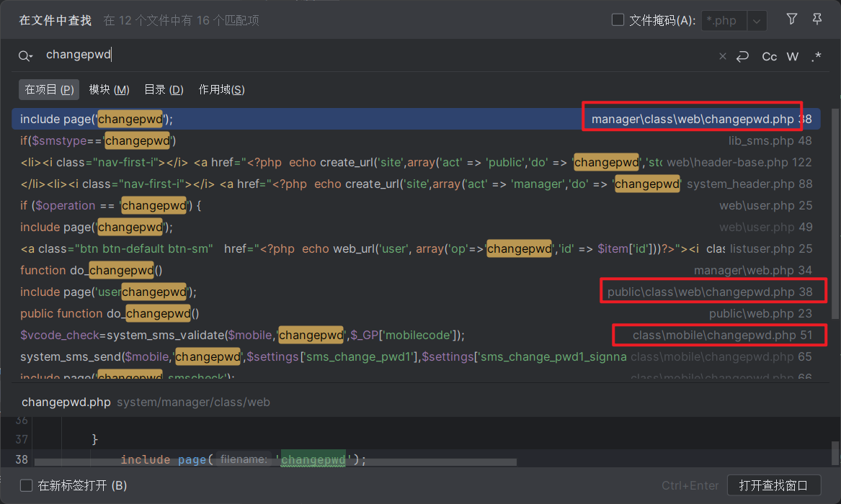Select result if ($operation == 'changepwd') web\user.php 25
The height and width of the screenshot is (504, 841).
pyautogui.click(x=417, y=206)
